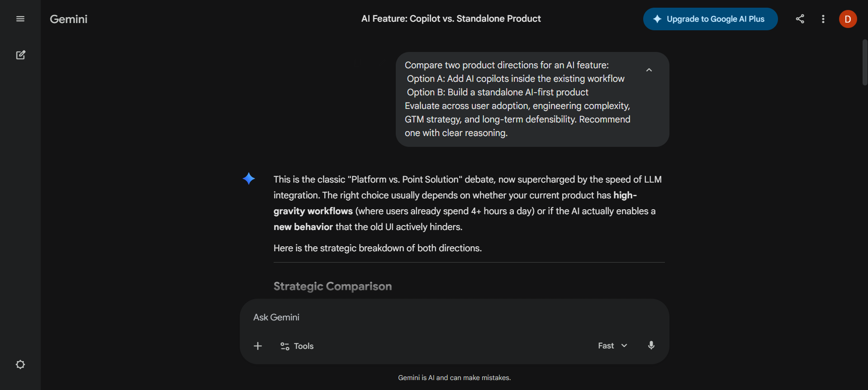Open the profile avatar menu
This screenshot has width=868, height=390.
coord(848,19)
